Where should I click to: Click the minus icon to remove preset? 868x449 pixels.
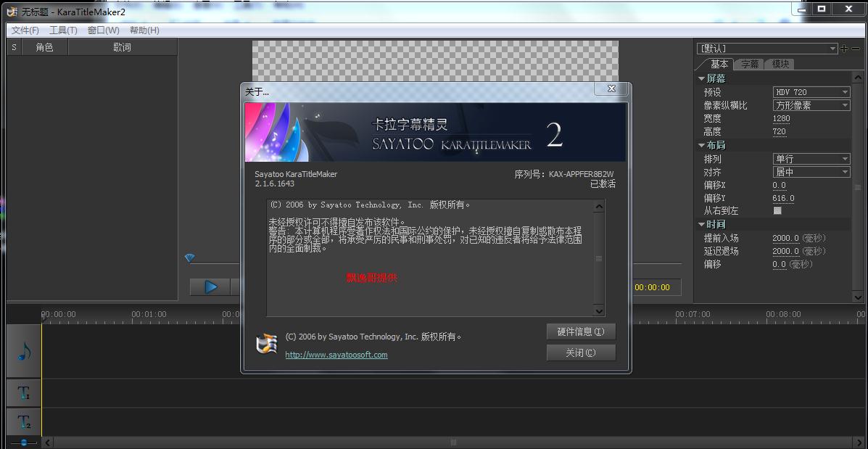(x=856, y=49)
